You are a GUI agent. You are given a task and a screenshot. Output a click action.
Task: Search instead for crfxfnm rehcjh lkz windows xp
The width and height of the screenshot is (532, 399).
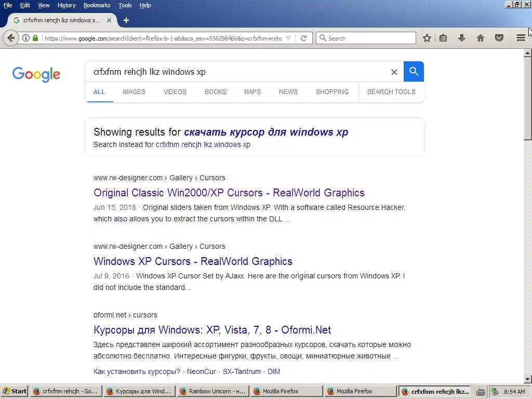point(203,144)
